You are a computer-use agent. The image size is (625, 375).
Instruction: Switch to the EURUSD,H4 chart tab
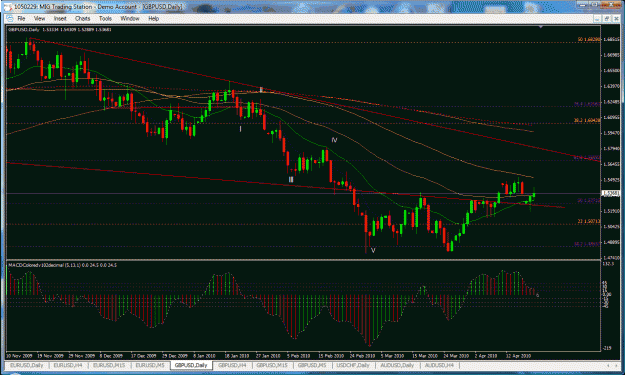point(68,365)
